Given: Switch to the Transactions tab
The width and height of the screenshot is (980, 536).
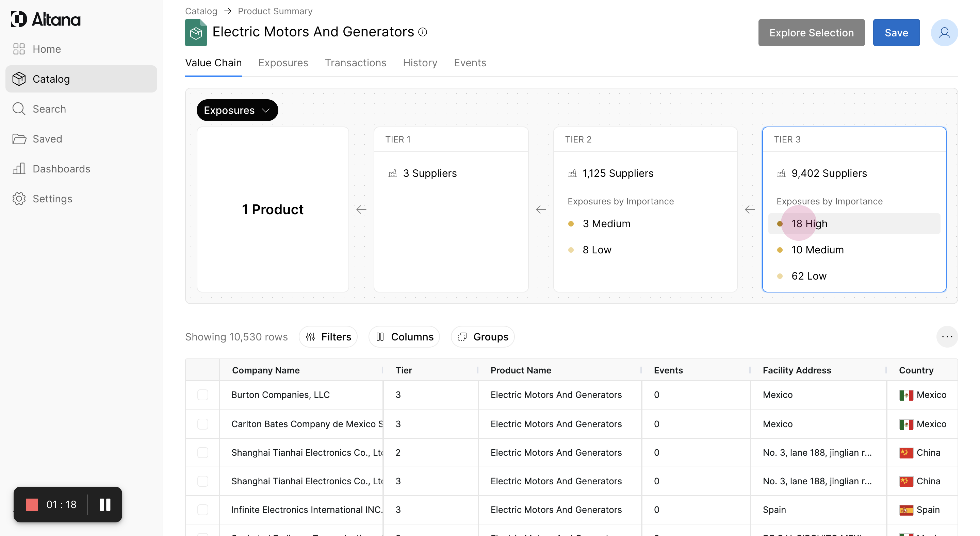Looking at the screenshot, I should tap(355, 63).
